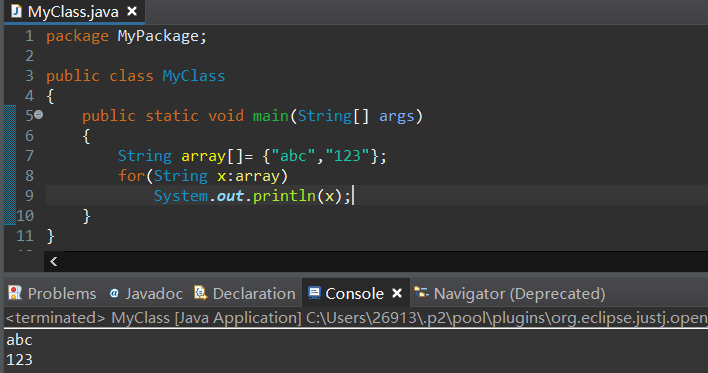
Task: Select the MyClass.java editor tab
Action: pyautogui.click(x=75, y=12)
